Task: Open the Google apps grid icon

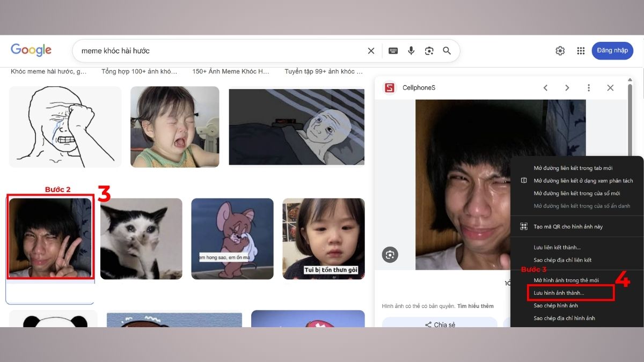Action: (x=581, y=50)
